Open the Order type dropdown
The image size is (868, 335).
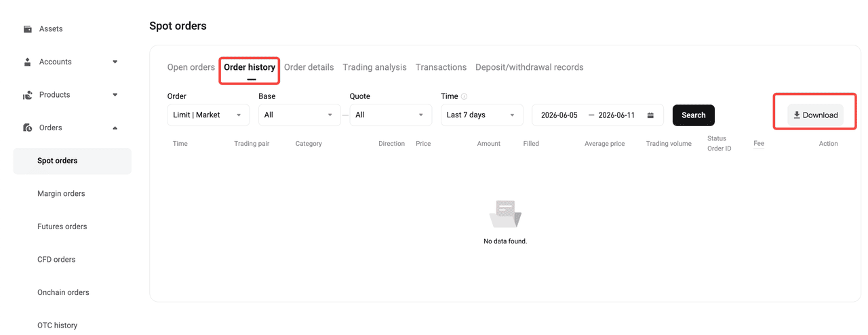pyautogui.click(x=208, y=115)
